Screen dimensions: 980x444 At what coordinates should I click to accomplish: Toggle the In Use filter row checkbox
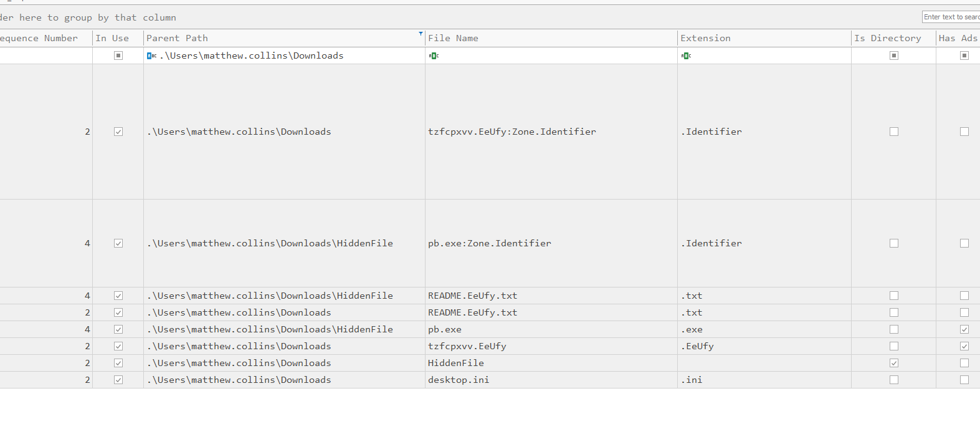pos(118,55)
